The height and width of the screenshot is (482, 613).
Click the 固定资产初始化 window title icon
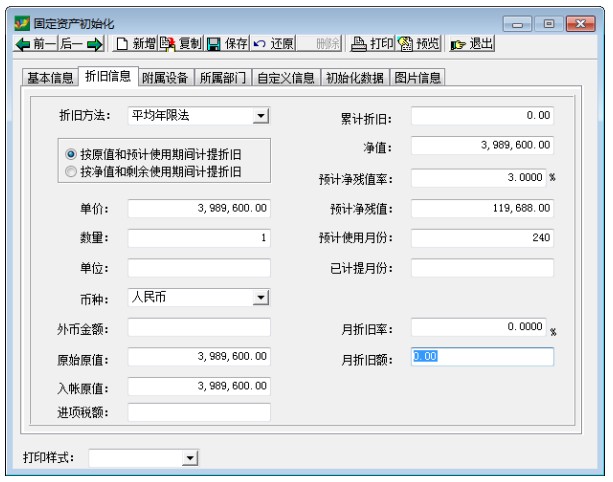pyautogui.click(x=22, y=23)
